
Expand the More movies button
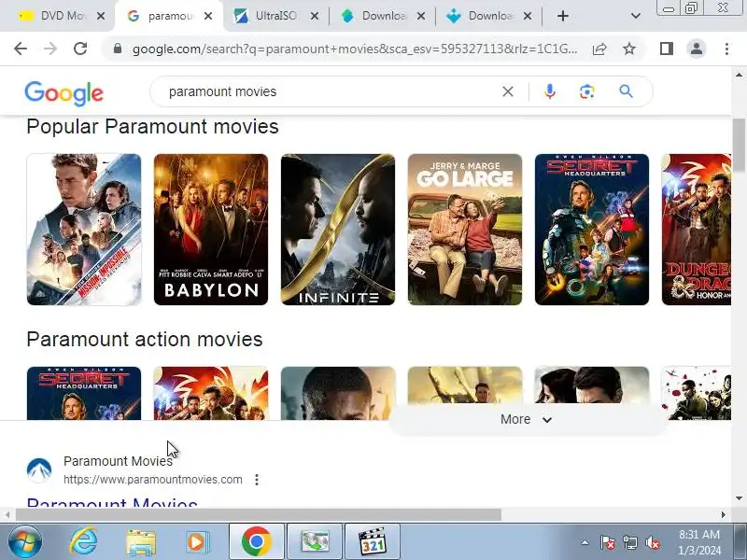[x=527, y=419]
